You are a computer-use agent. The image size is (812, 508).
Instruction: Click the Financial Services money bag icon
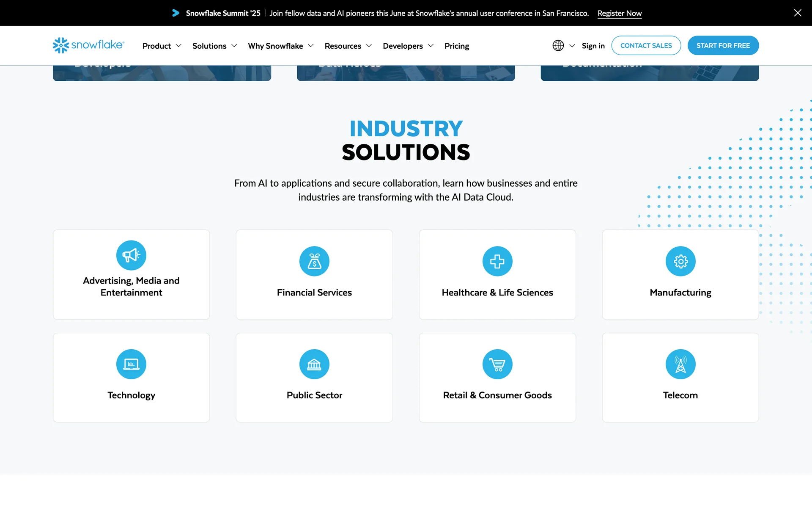pyautogui.click(x=314, y=261)
